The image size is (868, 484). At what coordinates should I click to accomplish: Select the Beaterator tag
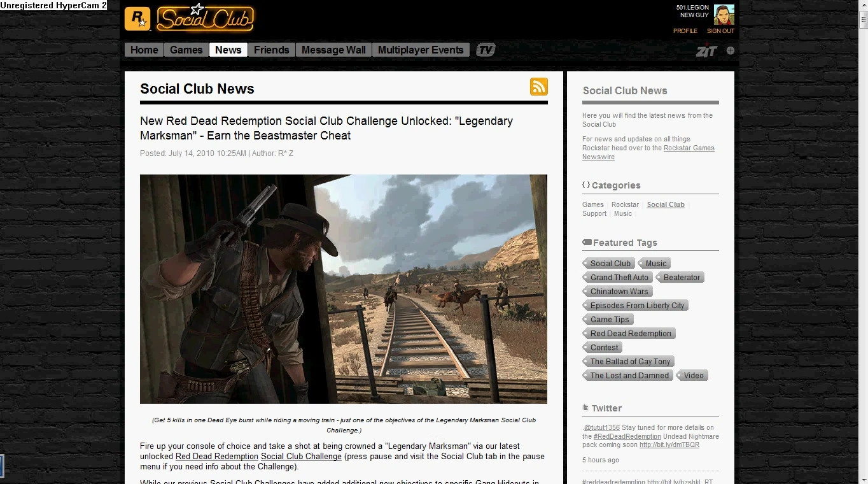680,277
